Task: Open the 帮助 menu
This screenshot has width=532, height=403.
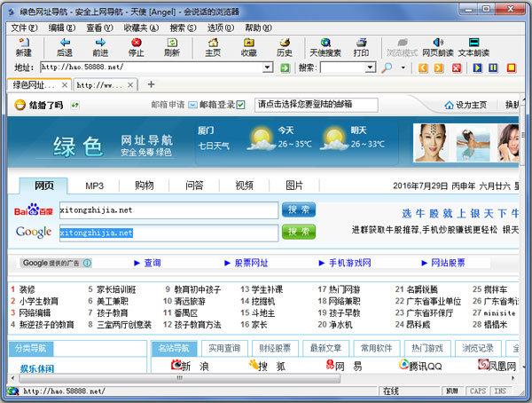Action: click(x=258, y=28)
